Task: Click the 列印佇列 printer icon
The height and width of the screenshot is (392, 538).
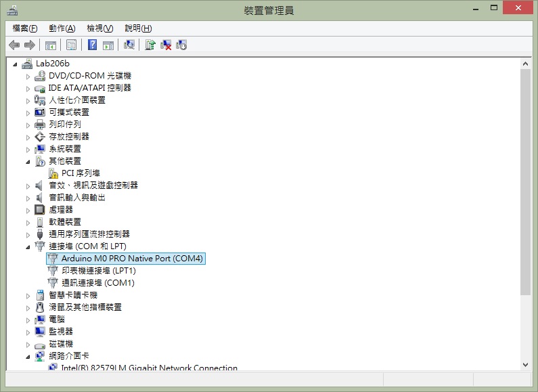Action: pyautogui.click(x=40, y=125)
